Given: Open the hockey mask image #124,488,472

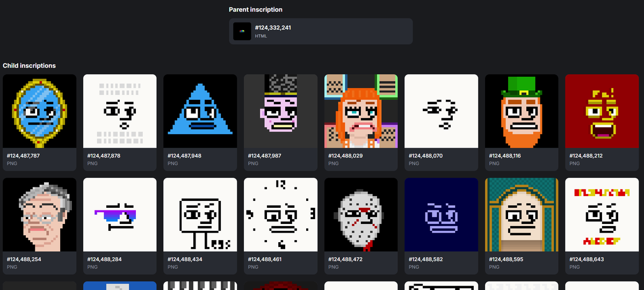Looking at the screenshot, I should point(361,214).
